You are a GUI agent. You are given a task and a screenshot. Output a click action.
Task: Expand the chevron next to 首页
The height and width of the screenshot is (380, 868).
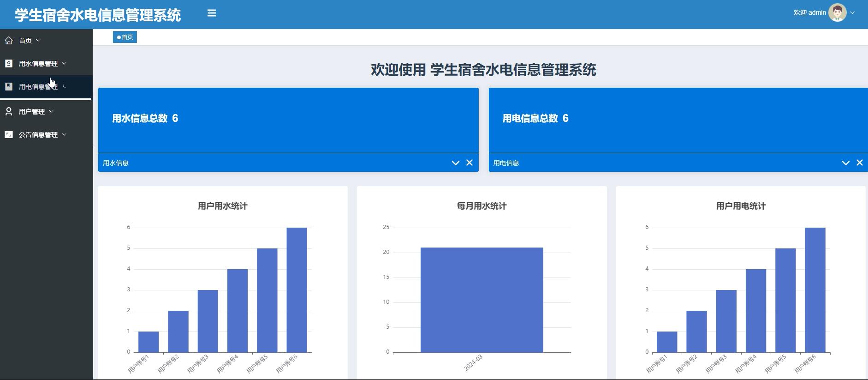[38, 41]
